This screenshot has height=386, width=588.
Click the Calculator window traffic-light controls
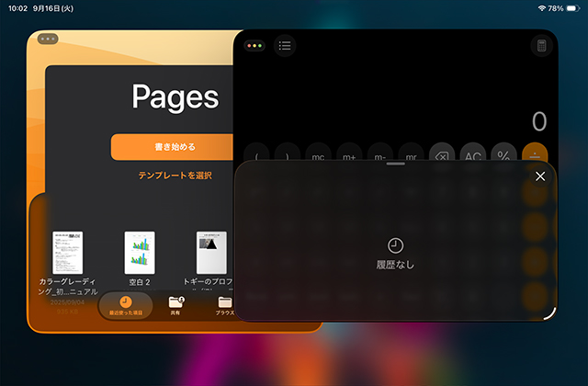pyautogui.click(x=254, y=46)
